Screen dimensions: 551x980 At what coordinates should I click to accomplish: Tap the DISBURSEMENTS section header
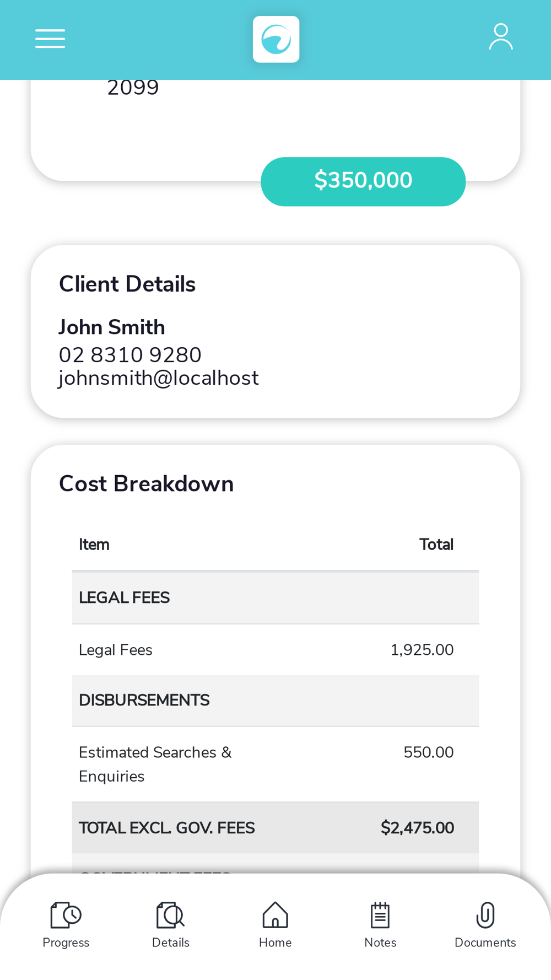[x=275, y=701]
